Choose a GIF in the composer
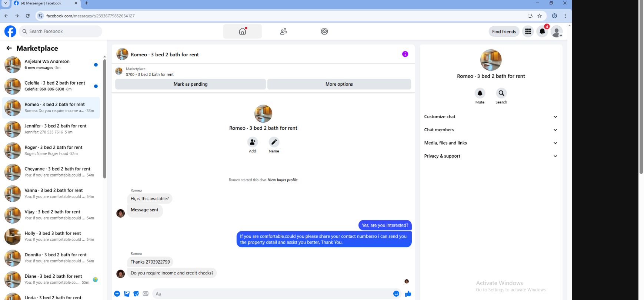The height and width of the screenshot is (300, 644). (x=146, y=294)
